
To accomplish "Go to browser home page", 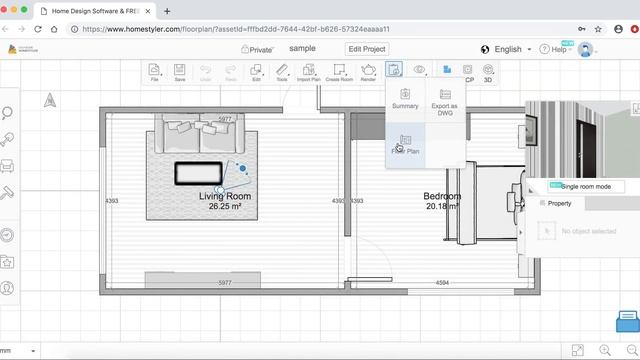I will point(54,29).
